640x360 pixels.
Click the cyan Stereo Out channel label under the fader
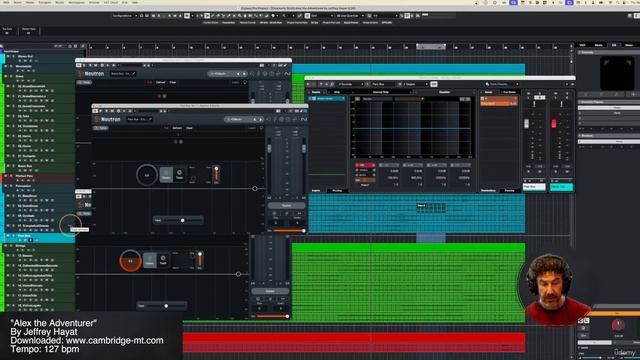coord(561,187)
